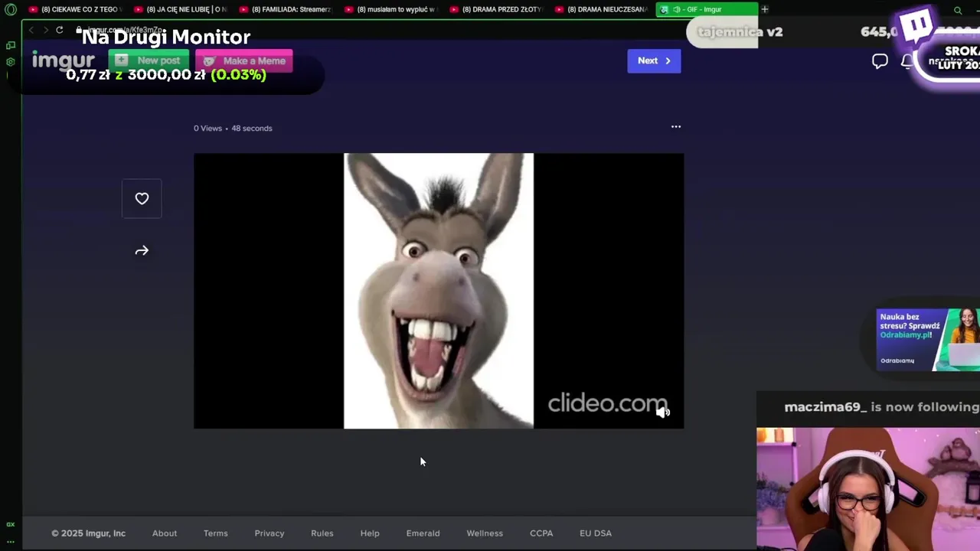This screenshot has width=980, height=551.
Task: Open the three-dot post options menu
Action: [676, 126]
